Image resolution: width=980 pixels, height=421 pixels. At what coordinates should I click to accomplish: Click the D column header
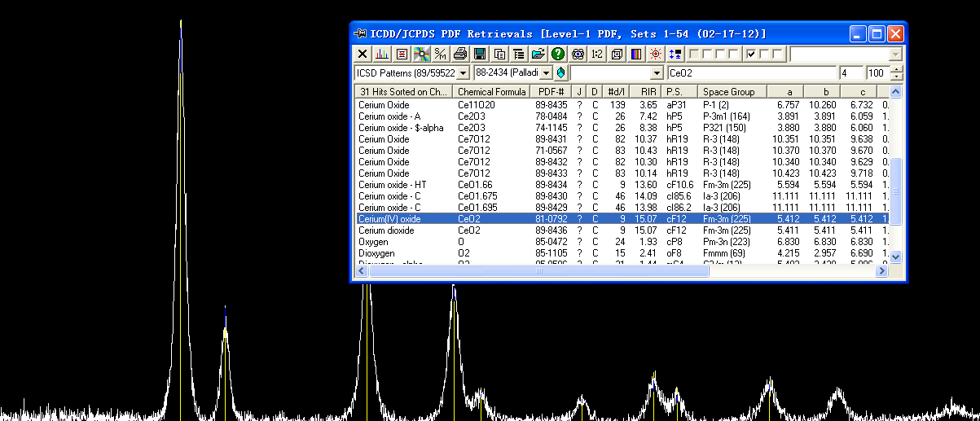click(x=595, y=92)
